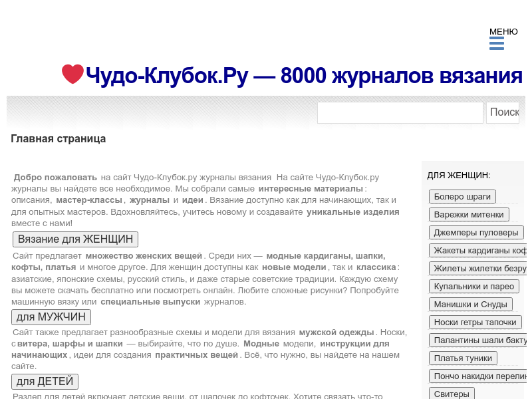
Task: Click the bold text мужской одежды
Action: pyautogui.click(x=336, y=332)
